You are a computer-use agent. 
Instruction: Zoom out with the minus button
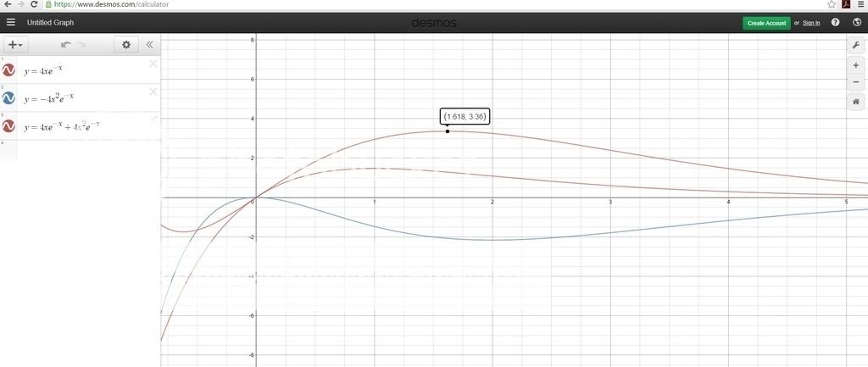(x=855, y=81)
